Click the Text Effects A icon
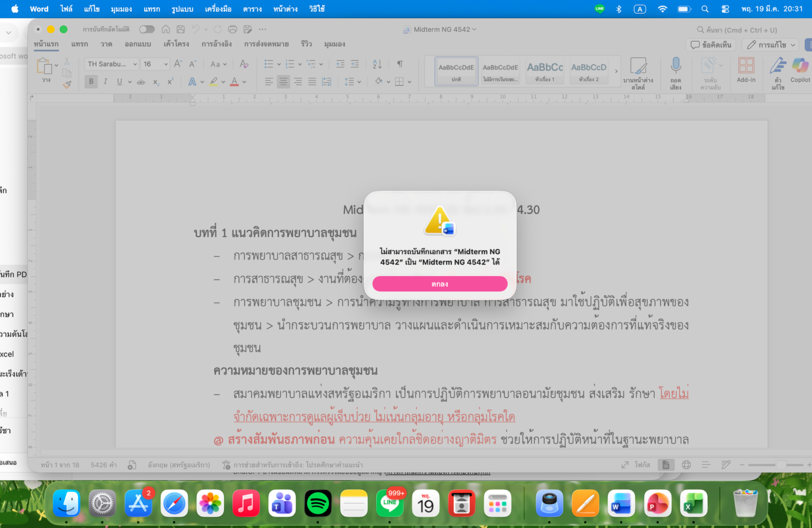The height and width of the screenshot is (528, 812). coord(192,82)
